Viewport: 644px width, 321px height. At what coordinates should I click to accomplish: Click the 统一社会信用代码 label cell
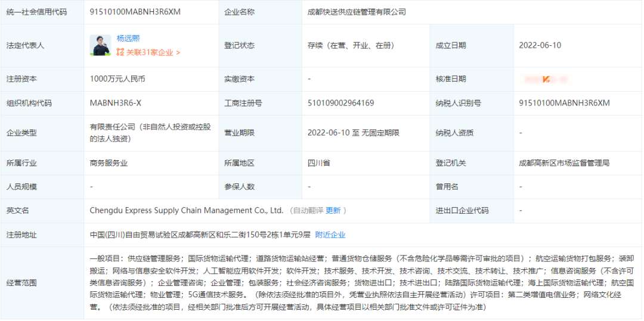42,12
